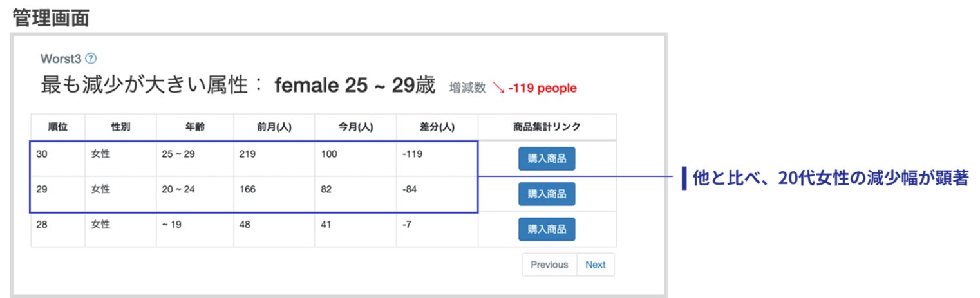Go to Previous page of table
Viewport: 980px width, 298px height.
[549, 265]
